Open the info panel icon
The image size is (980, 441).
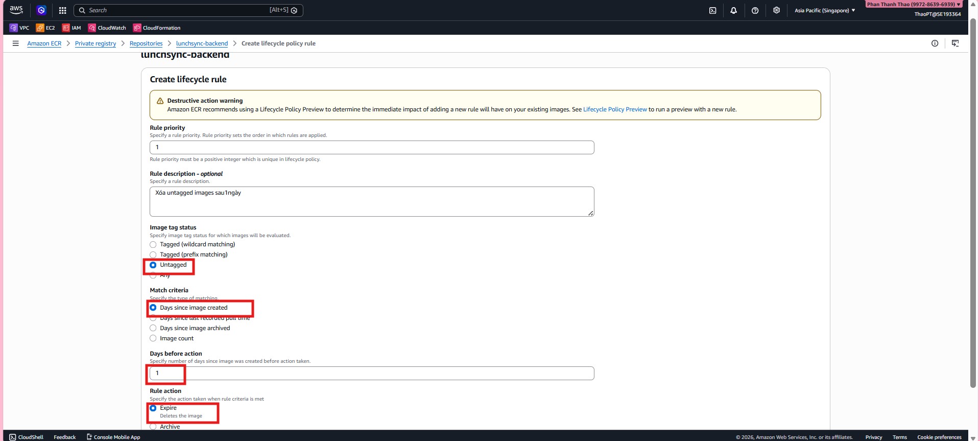pos(935,43)
